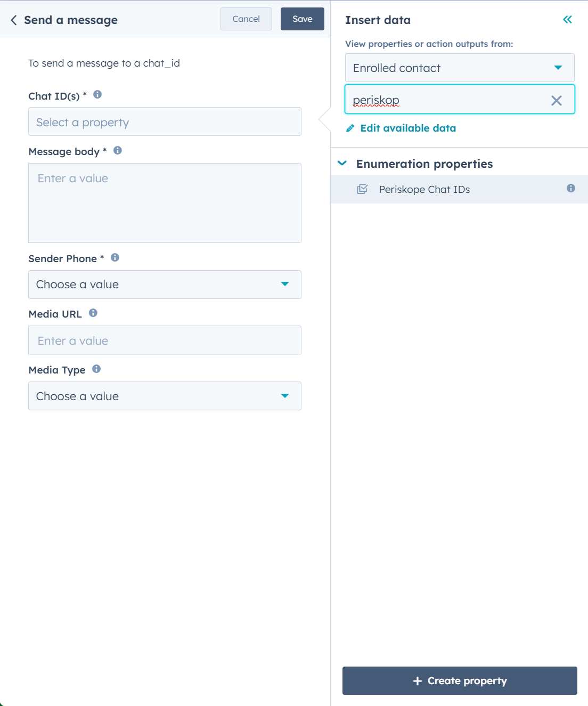This screenshot has width=588, height=706.
Task: Select the Periskope Chat IDs property
Action: (459, 189)
